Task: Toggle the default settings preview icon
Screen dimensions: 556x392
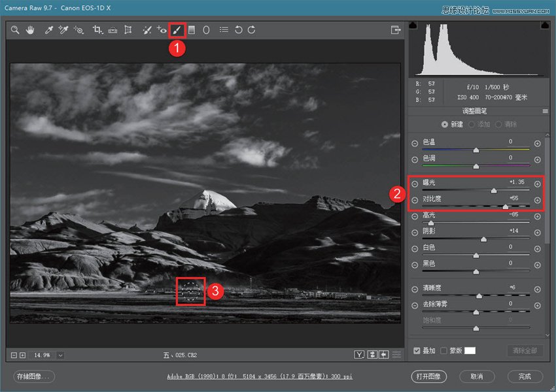Action: tap(397, 355)
